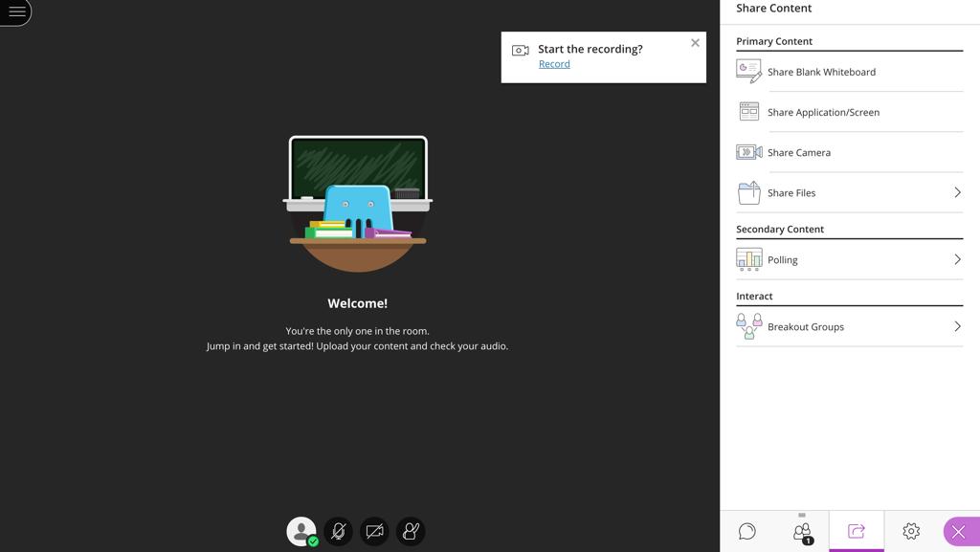Dismiss the Start the recording prompt
Viewport: 980px width, 552px height.
695,43
